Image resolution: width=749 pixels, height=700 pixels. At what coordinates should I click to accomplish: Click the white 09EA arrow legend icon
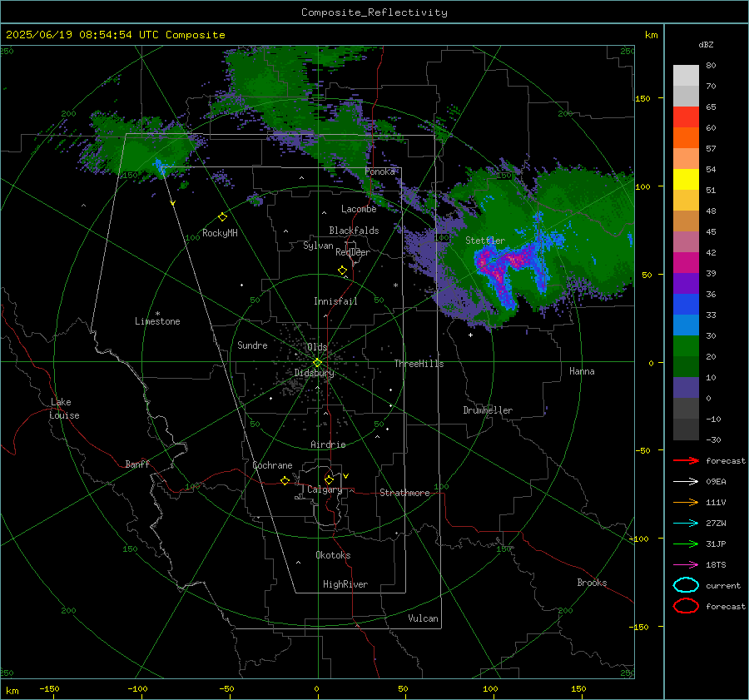tap(686, 482)
